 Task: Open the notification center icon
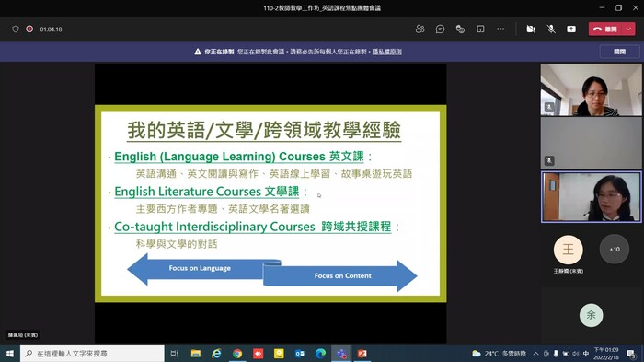(x=631, y=354)
